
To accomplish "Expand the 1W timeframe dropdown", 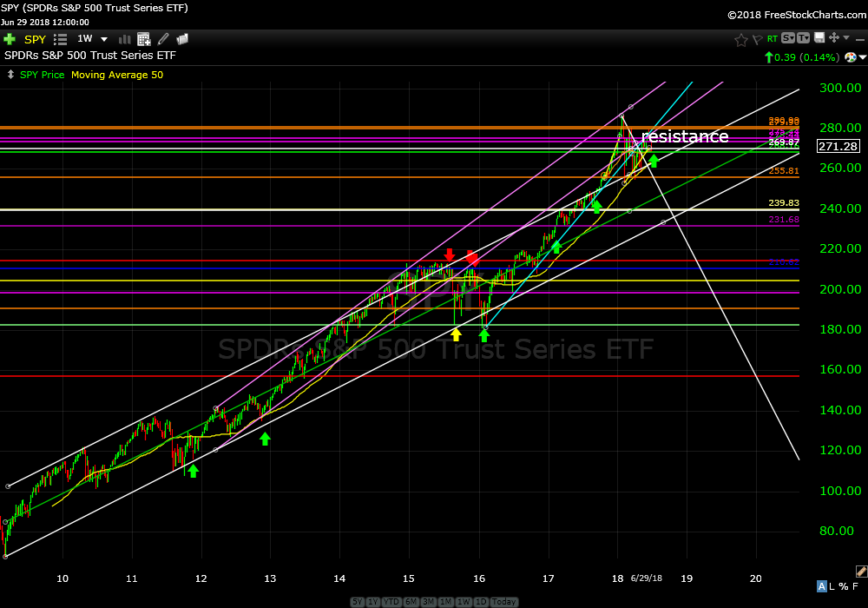I will point(103,39).
